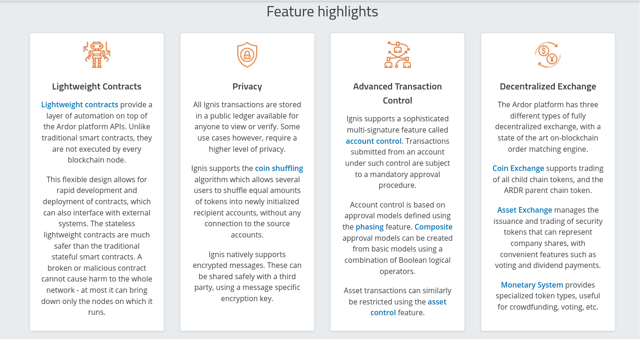
Task: Click the encrypted messages paragraph in Privacy
Action: (x=247, y=276)
